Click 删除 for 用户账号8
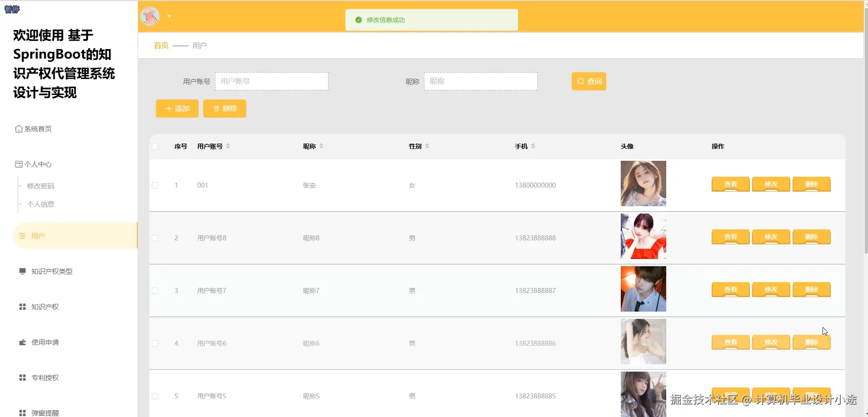The width and height of the screenshot is (868, 417). [x=812, y=237]
